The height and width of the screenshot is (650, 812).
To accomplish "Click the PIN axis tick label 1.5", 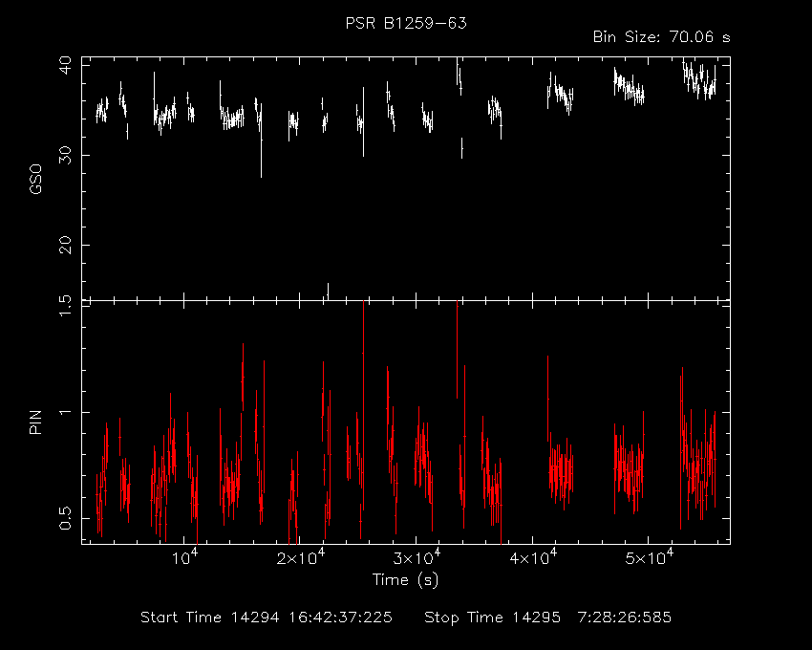I will click(65, 308).
